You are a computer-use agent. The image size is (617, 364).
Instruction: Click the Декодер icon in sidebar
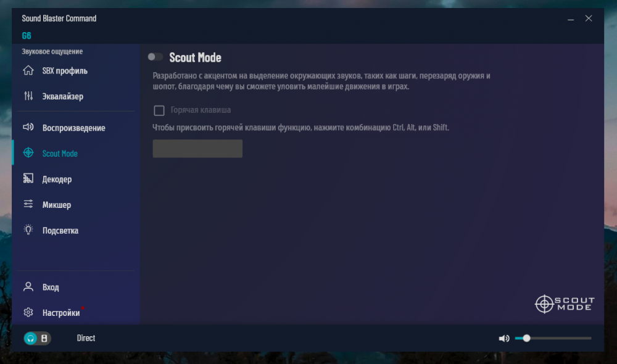click(x=28, y=179)
